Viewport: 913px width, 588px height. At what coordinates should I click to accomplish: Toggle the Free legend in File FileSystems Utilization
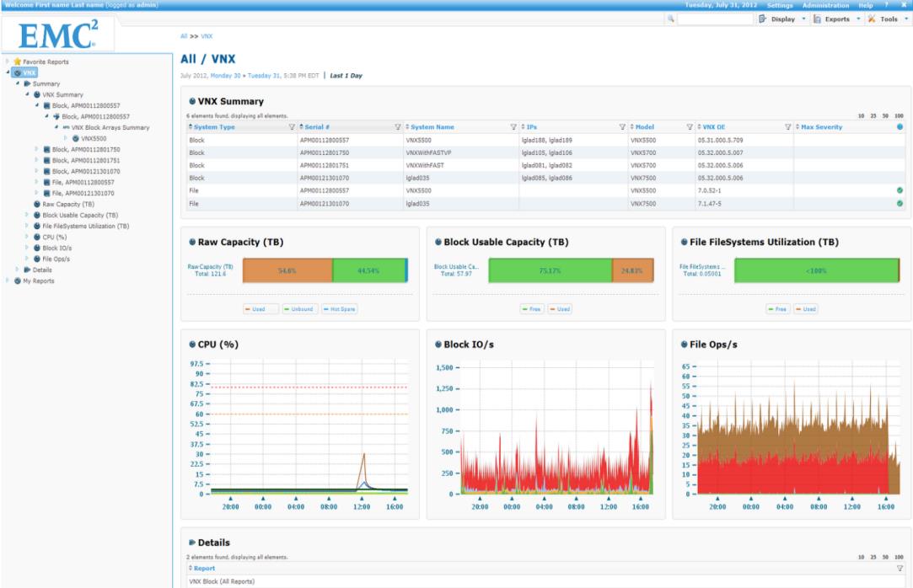777,309
